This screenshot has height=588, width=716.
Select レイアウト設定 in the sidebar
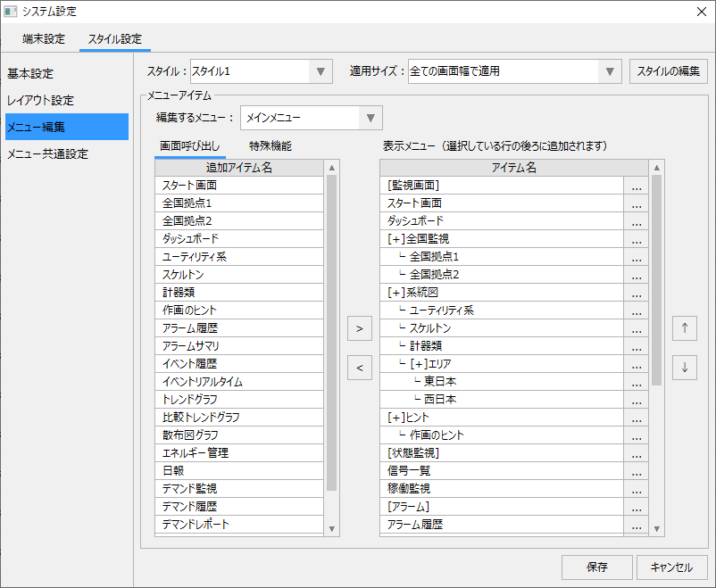(x=40, y=100)
